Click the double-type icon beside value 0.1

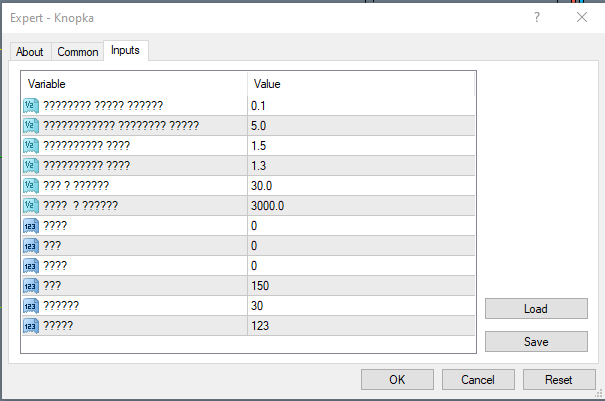pos(30,105)
